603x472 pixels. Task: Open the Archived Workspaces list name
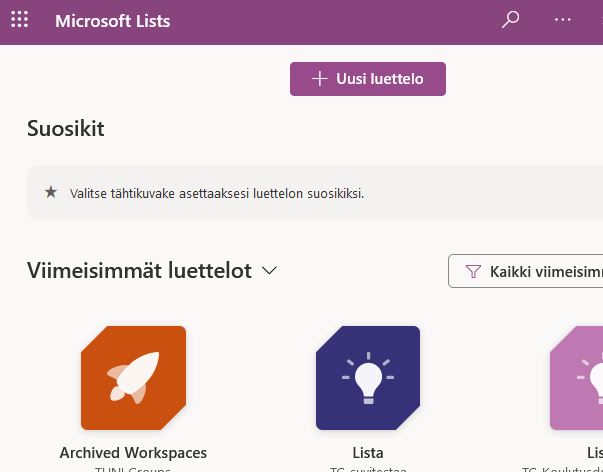(133, 453)
